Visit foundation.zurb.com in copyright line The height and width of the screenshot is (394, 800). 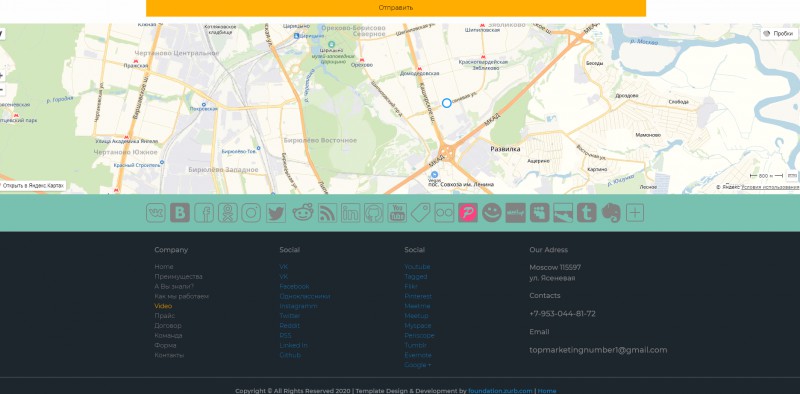coord(501,391)
